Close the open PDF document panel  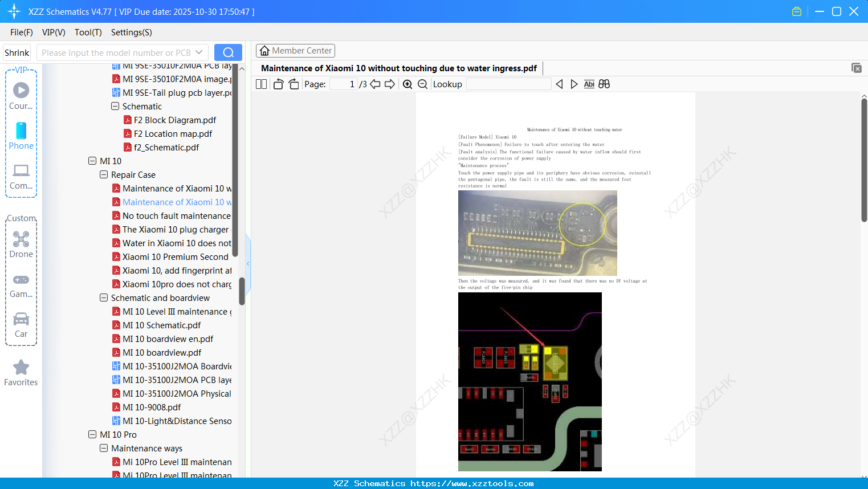click(856, 68)
